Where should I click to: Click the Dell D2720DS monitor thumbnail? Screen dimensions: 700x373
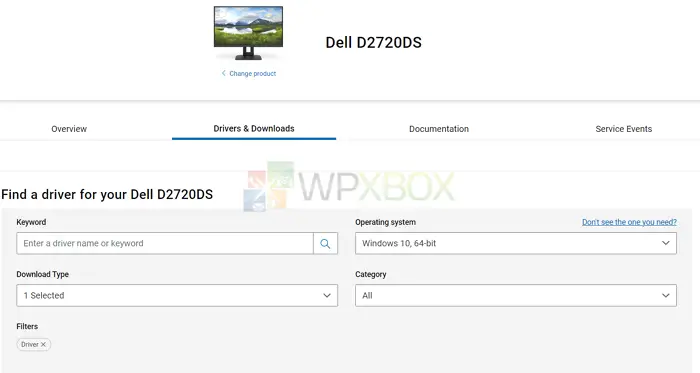point(248,33)
